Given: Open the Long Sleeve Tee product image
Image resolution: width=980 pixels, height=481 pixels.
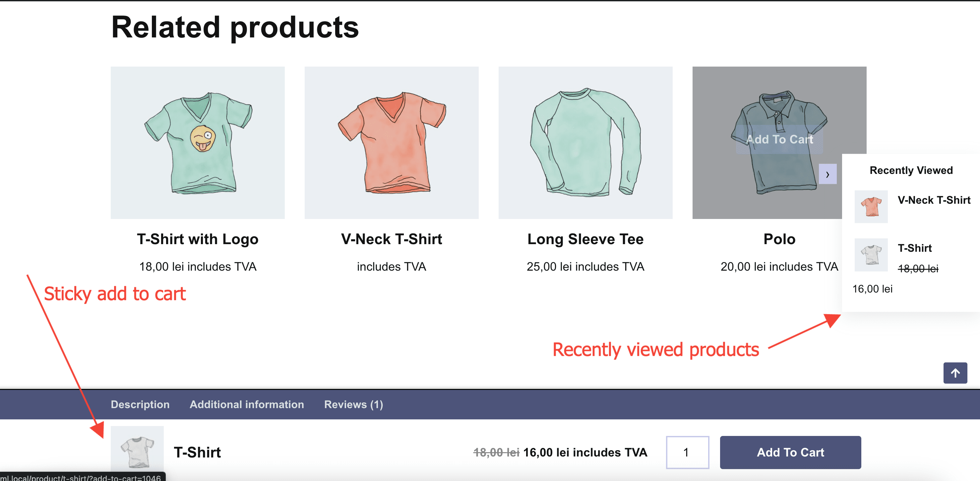Looking at the screenshot, I should coord(585,142).
